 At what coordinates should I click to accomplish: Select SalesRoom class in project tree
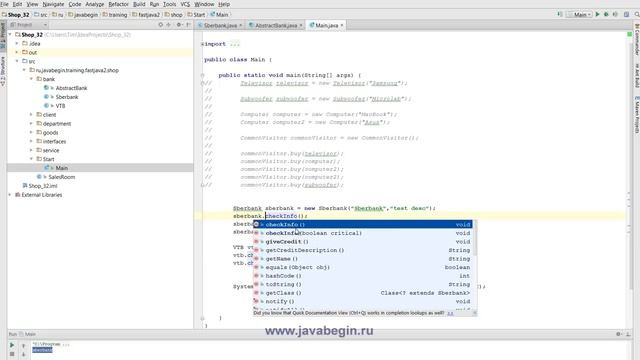62,177
